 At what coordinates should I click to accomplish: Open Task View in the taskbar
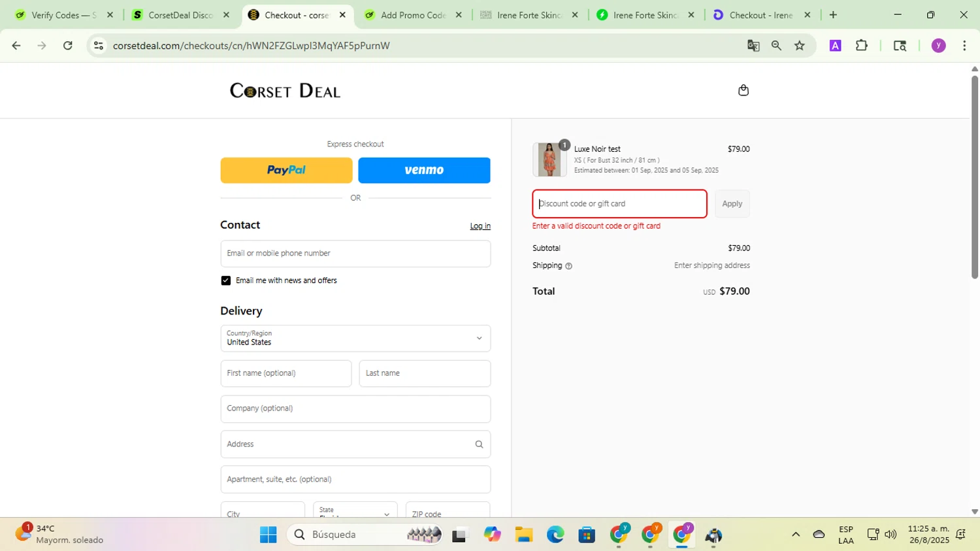click(460, 535)
